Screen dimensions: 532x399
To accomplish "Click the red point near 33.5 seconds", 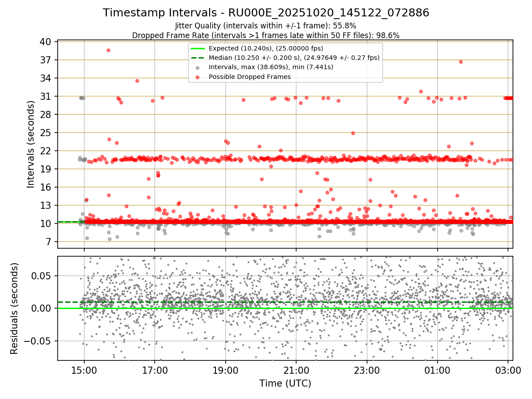I will pos(137,81).
